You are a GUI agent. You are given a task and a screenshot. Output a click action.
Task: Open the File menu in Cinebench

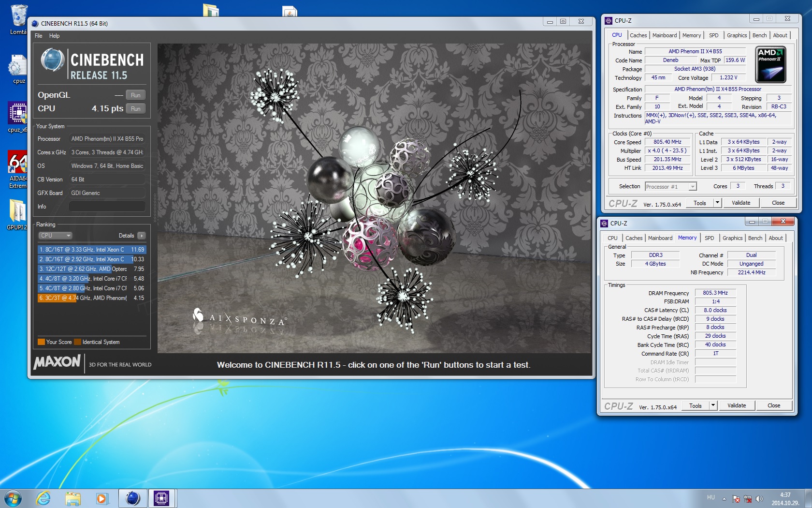(39, 36)
